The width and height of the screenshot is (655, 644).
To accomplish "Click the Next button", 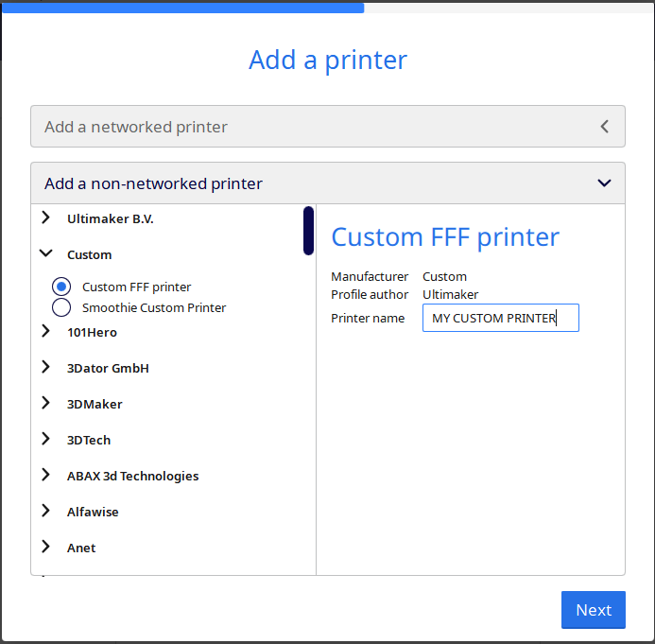I will tap(594, 610).
